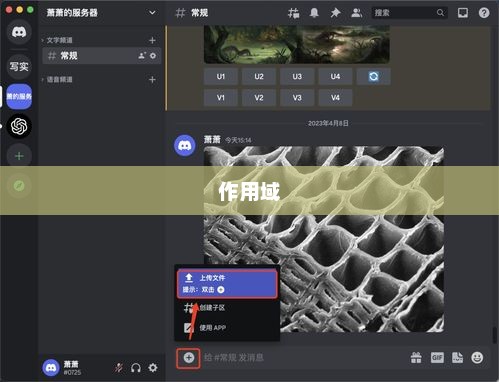Add a server with the plus icon
This screenshot has height=382, width=499.
pos(19,156)
